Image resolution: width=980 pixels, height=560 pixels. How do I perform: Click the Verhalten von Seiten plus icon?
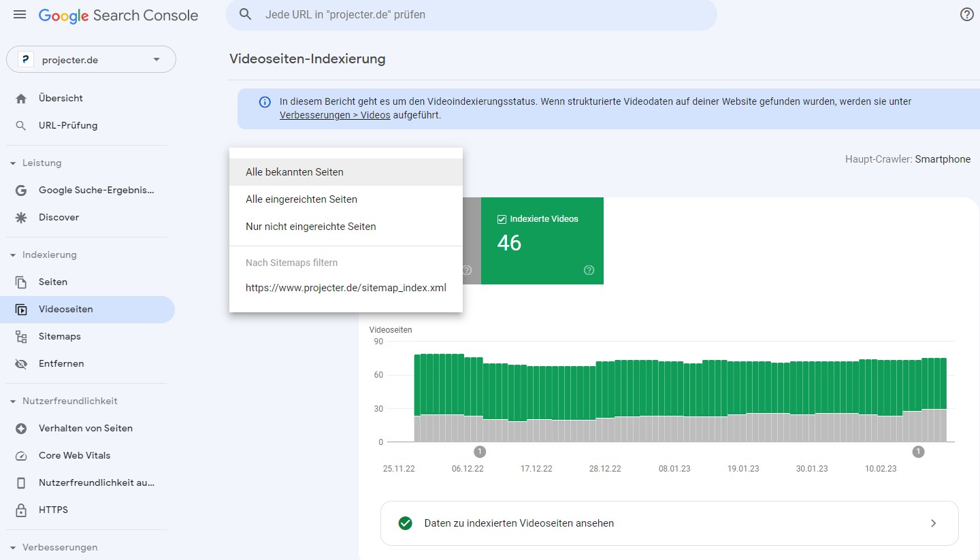pyautogui.click(x=21, y=429)
